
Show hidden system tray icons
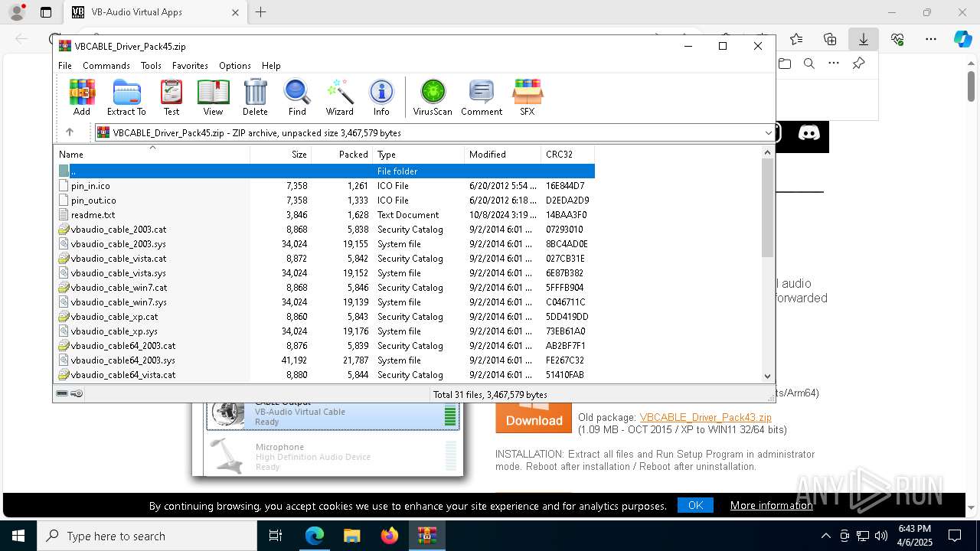(x=825, y=536)
